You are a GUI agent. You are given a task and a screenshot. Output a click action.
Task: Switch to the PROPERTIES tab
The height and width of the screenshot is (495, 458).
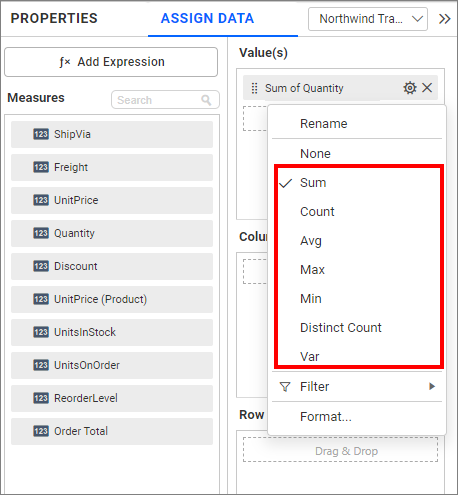54,18
